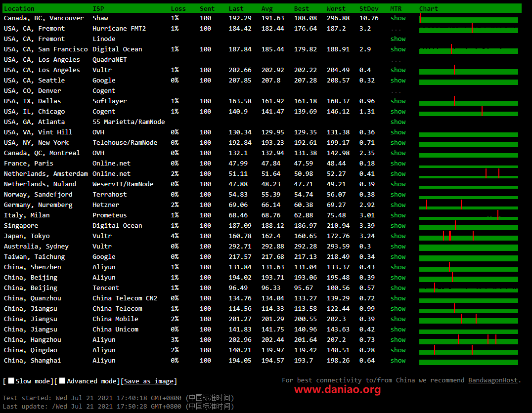Screen dimensions: 532x413
Task: Show MTR for Nuland WeservIT/RamNode
Action: [398, 184]
